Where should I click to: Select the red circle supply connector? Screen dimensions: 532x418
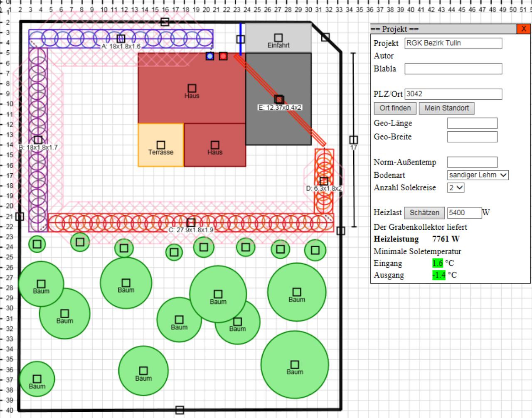pyautogui.click(x=223, y=56)
